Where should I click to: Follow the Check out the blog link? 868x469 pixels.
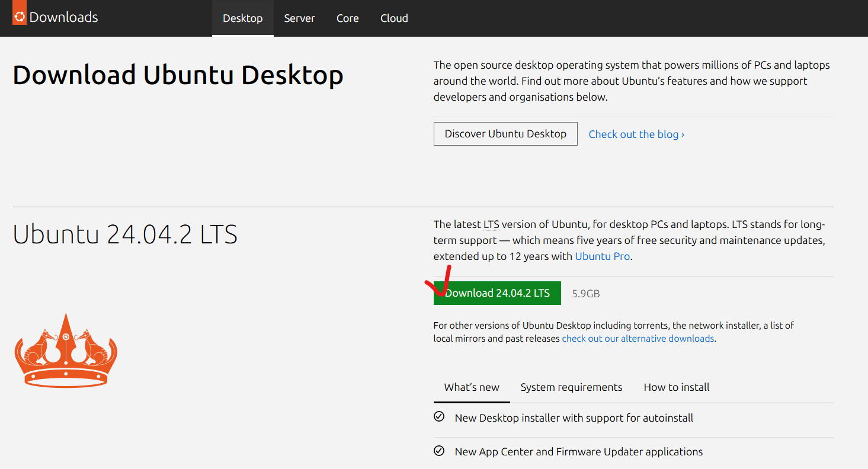click(x=636, y=134)
